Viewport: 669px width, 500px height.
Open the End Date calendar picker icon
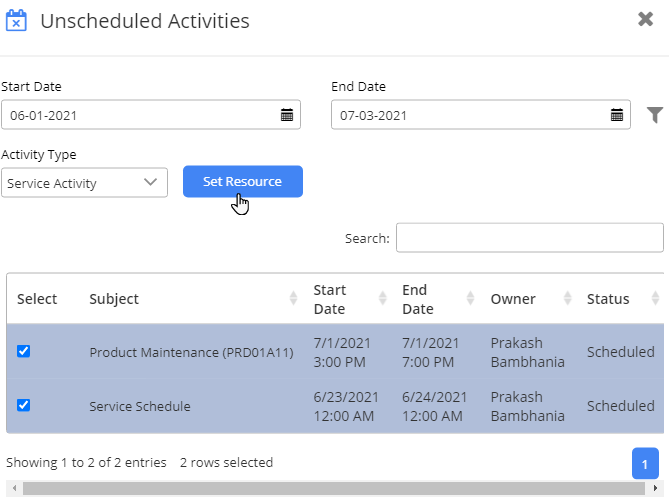[x=617, y=115]
